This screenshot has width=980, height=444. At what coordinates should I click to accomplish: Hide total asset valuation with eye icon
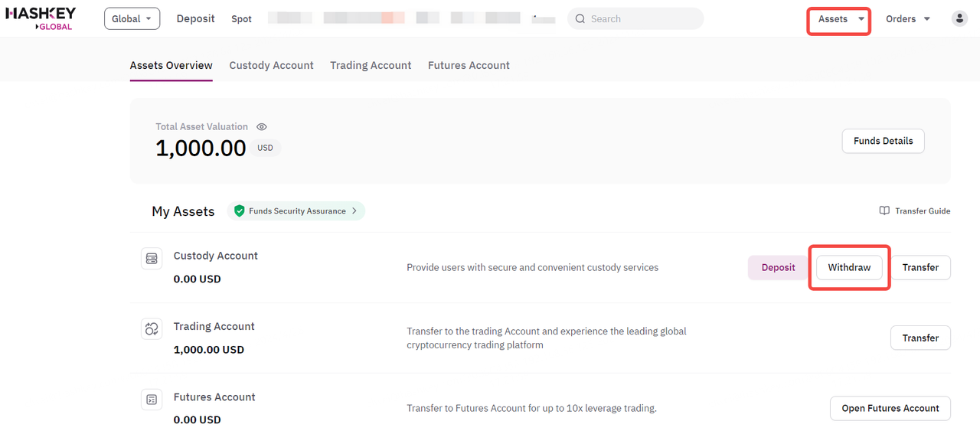[x=262, y=127]
